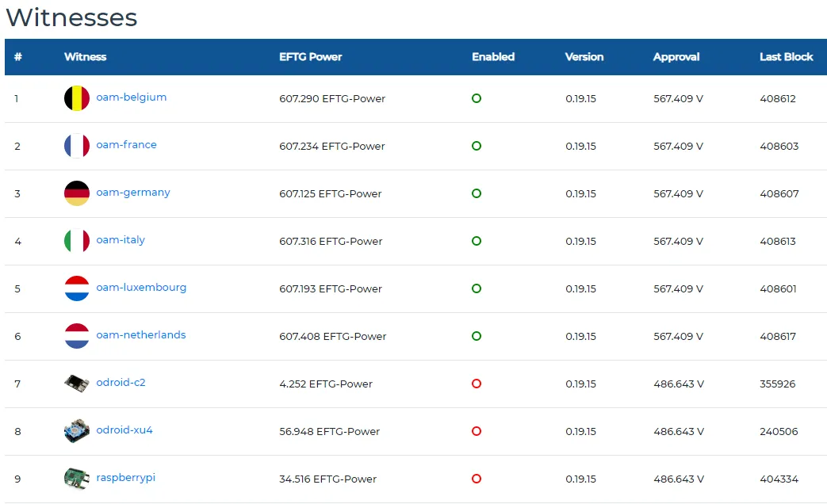Image resolution: width=827 pixels, height=504 pixels.
Task: Open the odroid-xu4 witness link
Action: [124, 430]
